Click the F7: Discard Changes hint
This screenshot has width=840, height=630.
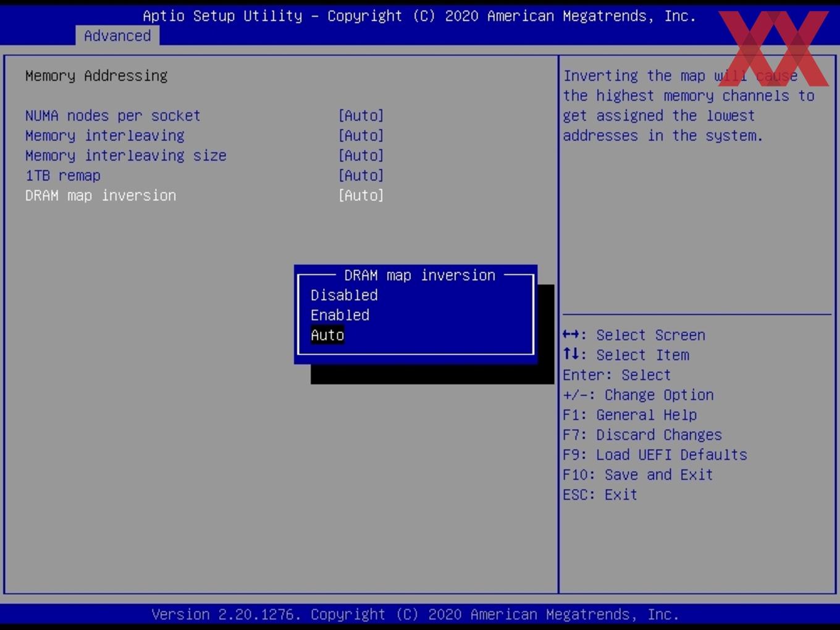(642, 435)
